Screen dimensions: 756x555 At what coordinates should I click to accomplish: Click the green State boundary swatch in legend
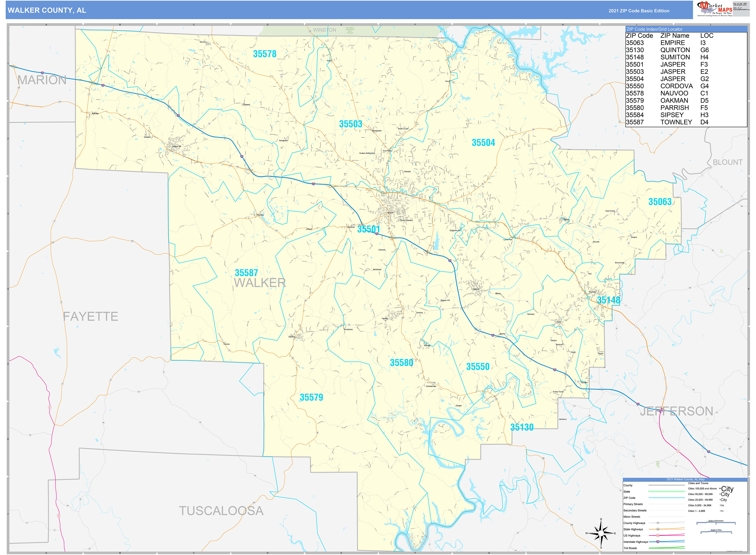(x=667, y=492)
